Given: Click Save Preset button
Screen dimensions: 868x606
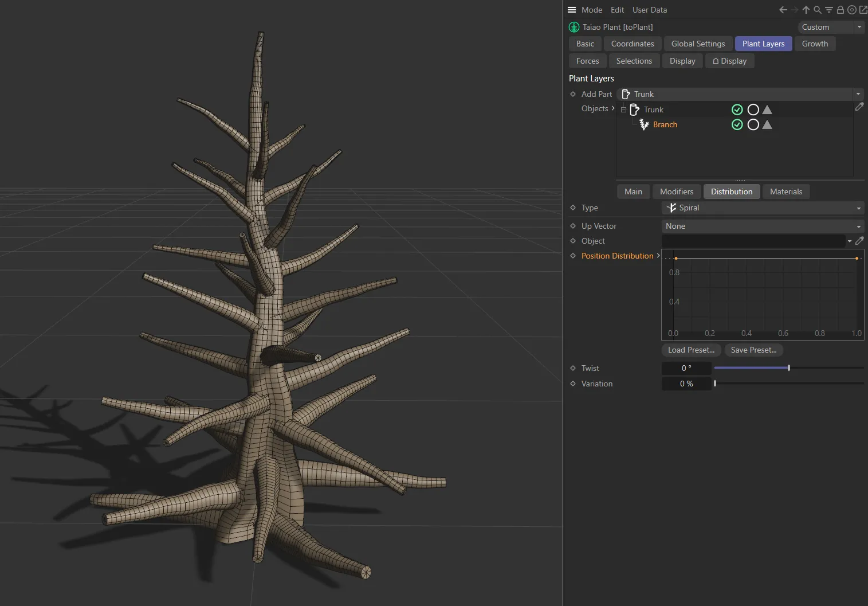Looking at the screenshot, I should pyautogui.click(x=753, y=350).
